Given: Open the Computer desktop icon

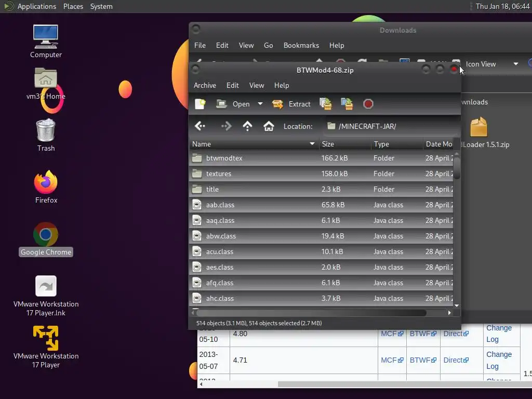Looking at the screenshot, I should [x=46, y=42].
